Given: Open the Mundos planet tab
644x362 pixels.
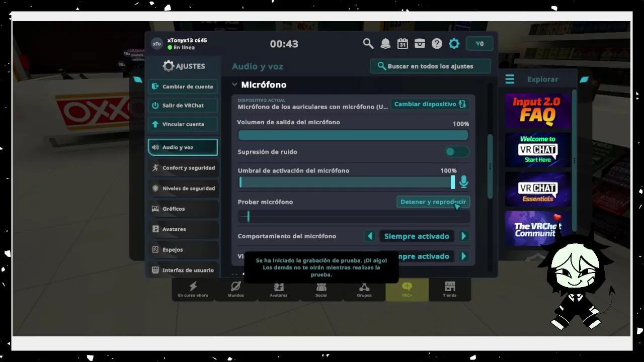Looking at the screenshot, I should coord(235,290).
